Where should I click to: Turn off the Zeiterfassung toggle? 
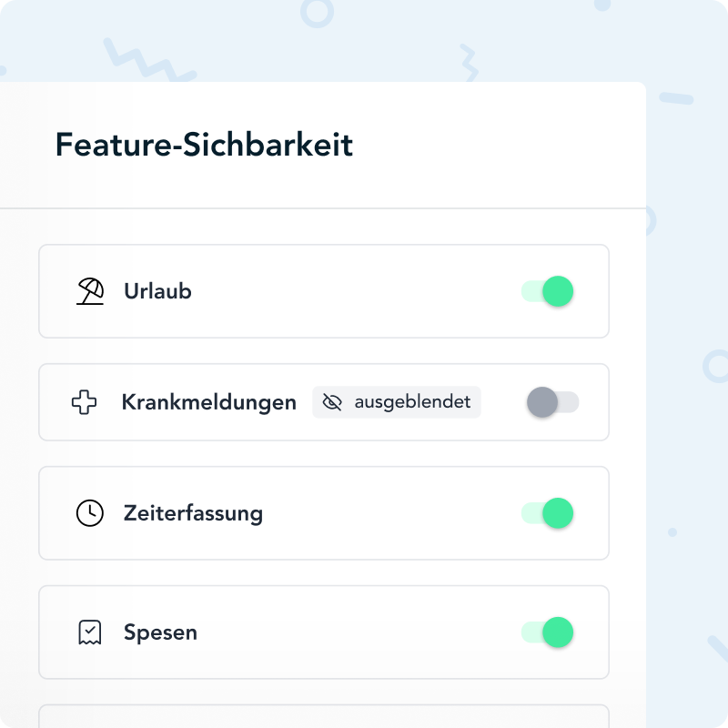coord(549,513)
